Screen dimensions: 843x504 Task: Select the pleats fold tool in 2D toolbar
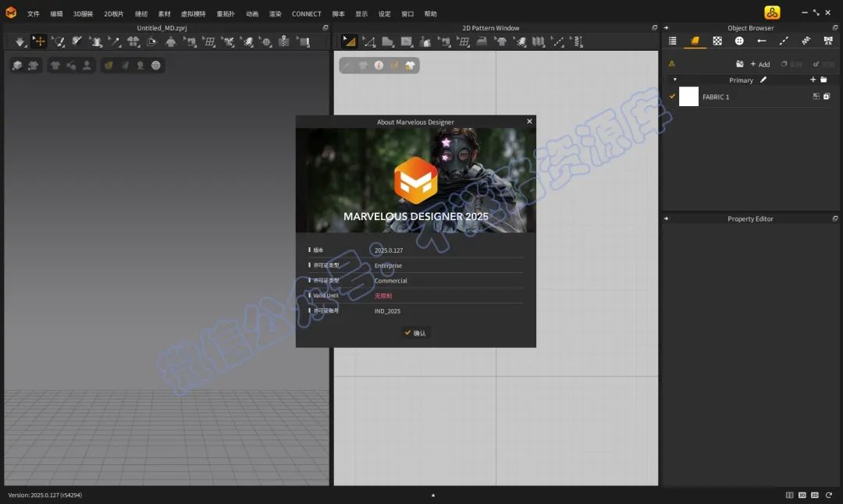click(538, 41)
